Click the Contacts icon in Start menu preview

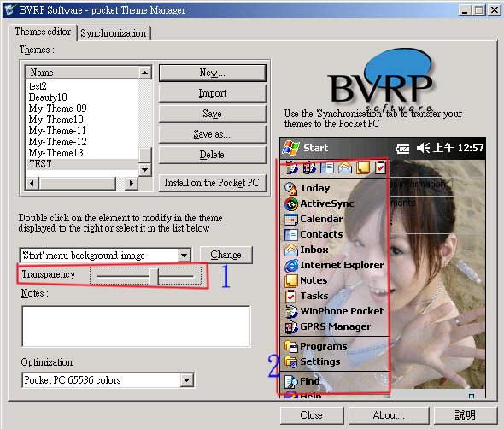[291, 235]
